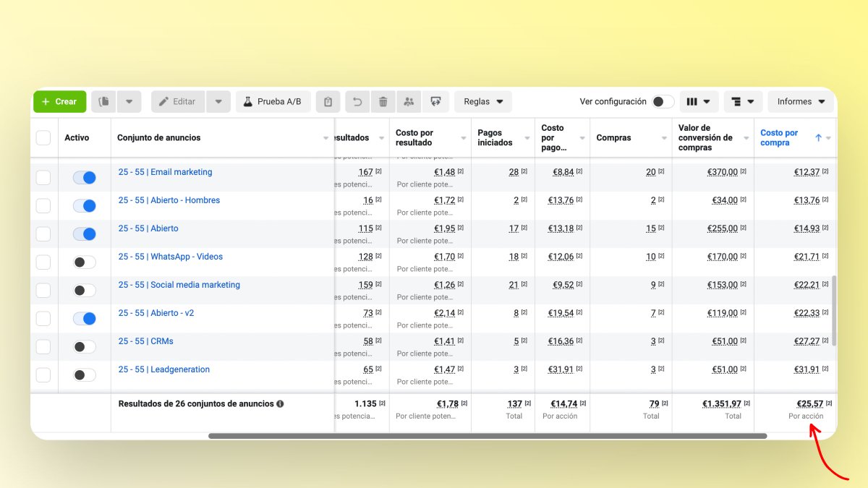
Task: Click Costo por compra sorted header
Action: pos(779,137)
